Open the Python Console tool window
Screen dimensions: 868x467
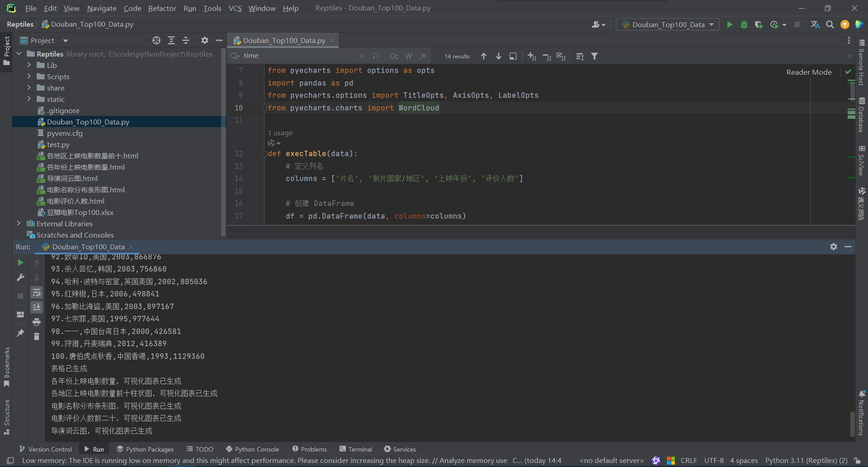[252, 449]
